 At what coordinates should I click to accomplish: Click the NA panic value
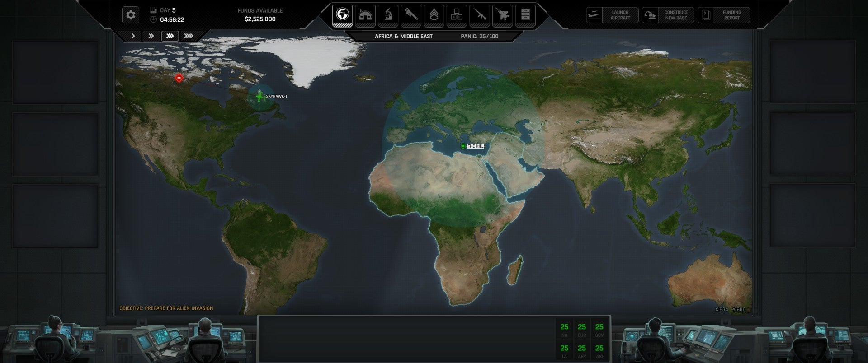click(564, 327)
